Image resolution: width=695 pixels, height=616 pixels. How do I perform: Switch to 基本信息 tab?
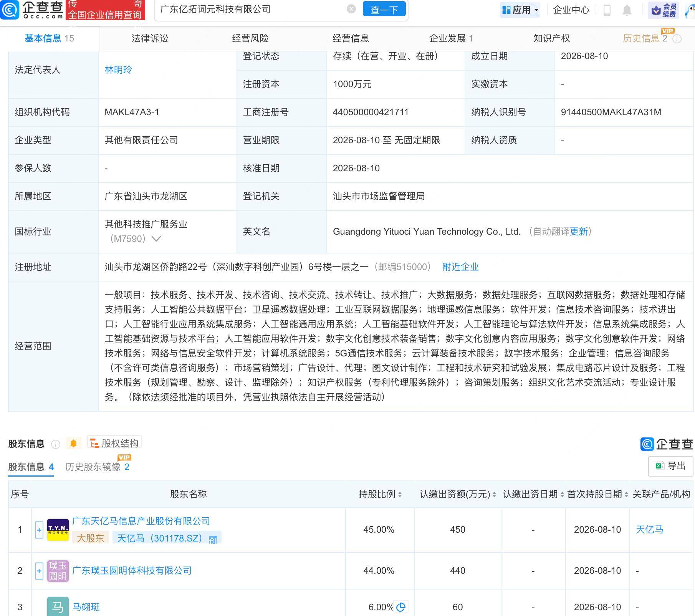pyautogui.click(x=49, y=38)
